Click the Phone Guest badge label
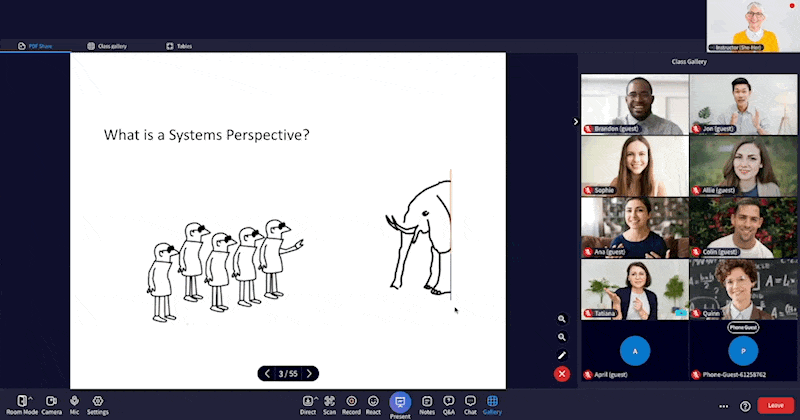Viewport: 800px width, 420px height. (743, 328)
